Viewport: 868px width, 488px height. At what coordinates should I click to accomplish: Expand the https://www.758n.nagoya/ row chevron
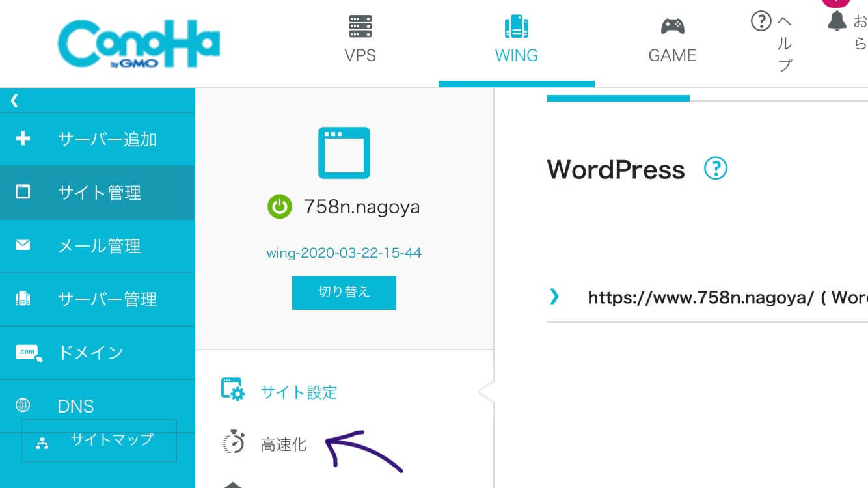(554, 297)
